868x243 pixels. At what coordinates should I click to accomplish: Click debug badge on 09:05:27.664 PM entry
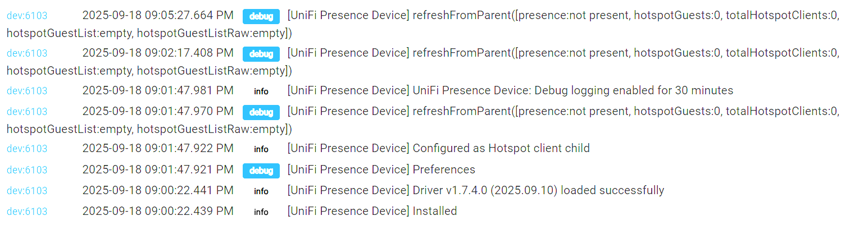click(x=261, y=16)
